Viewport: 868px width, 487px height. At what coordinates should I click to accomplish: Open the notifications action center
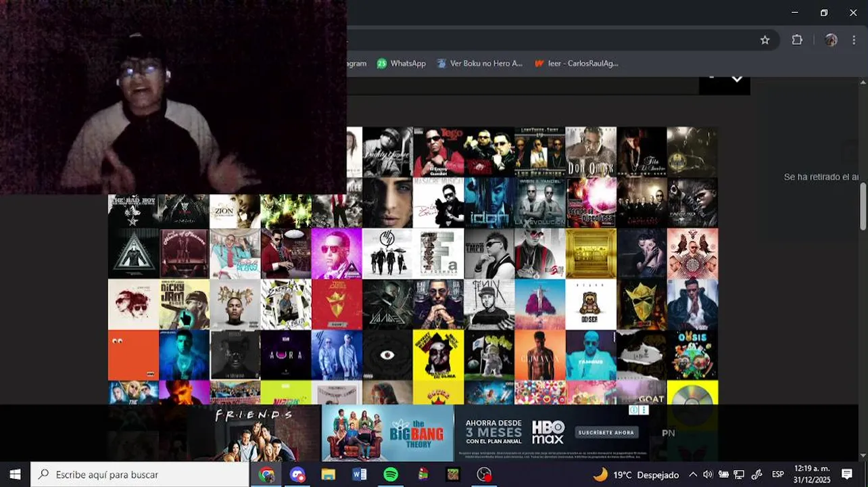pyautogui.click(x=847, y=475)
